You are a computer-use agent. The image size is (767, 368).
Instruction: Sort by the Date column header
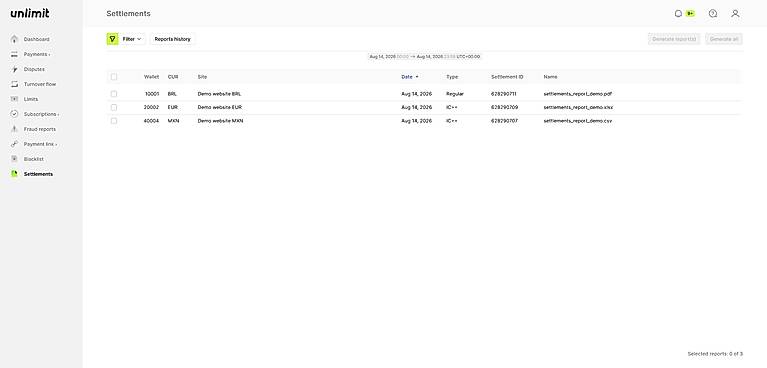click(410, 77)
